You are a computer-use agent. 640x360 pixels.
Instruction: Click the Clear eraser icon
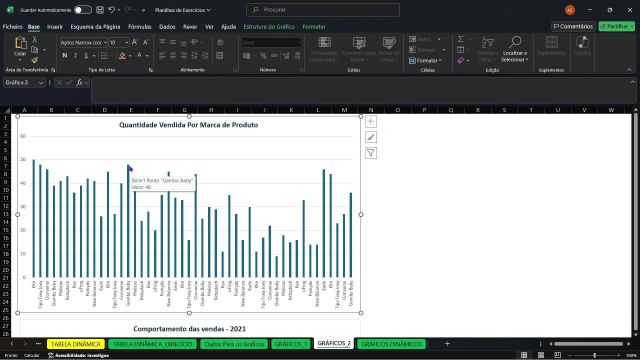click(460, 60)
